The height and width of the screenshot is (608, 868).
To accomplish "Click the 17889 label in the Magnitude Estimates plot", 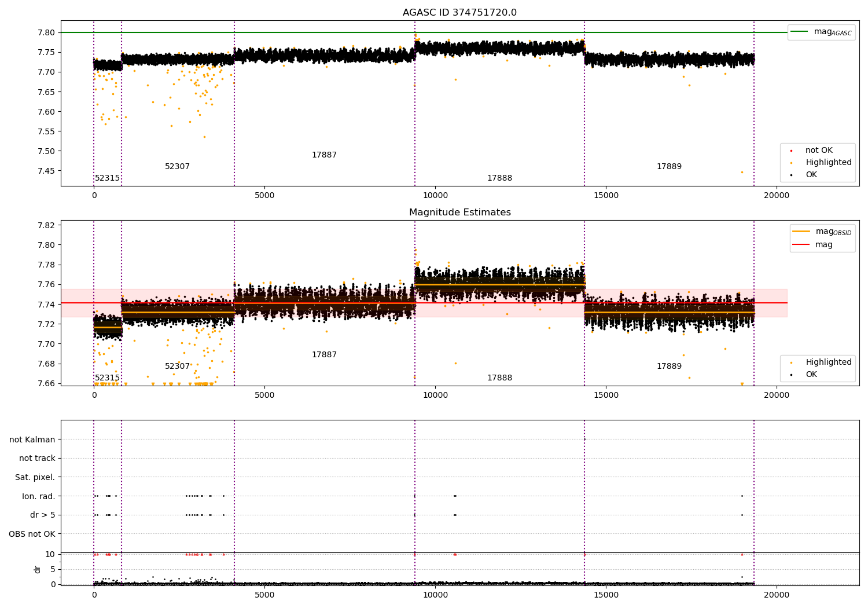I will (669, 367).
